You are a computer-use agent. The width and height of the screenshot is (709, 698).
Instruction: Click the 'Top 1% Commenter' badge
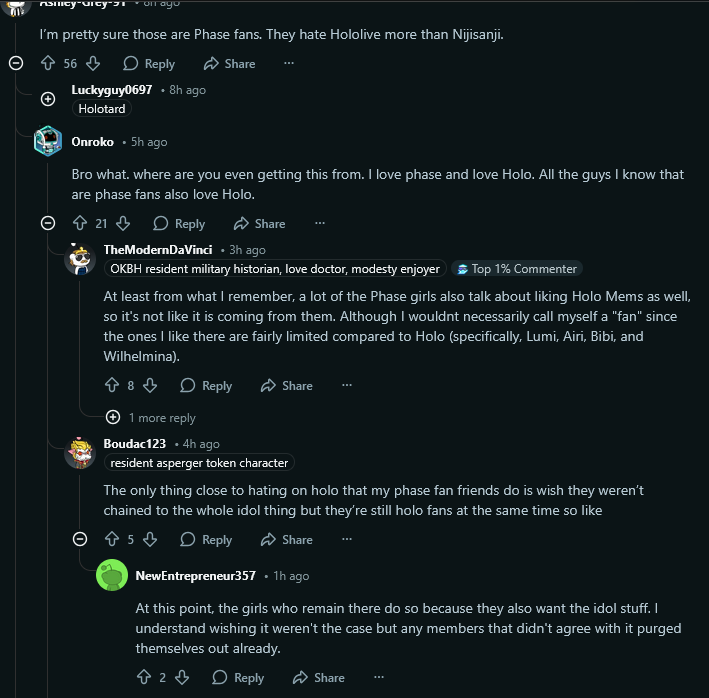[x=516, y=269]
